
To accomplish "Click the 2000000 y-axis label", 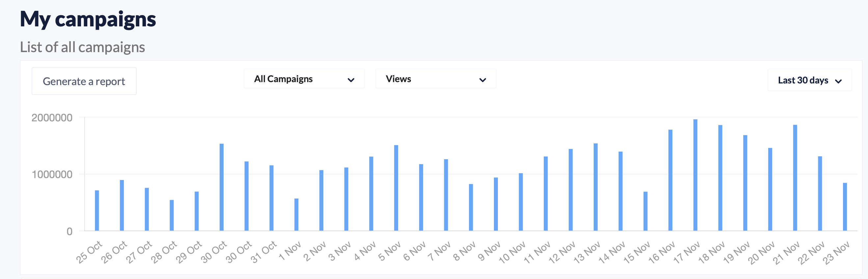I will 52,118.
